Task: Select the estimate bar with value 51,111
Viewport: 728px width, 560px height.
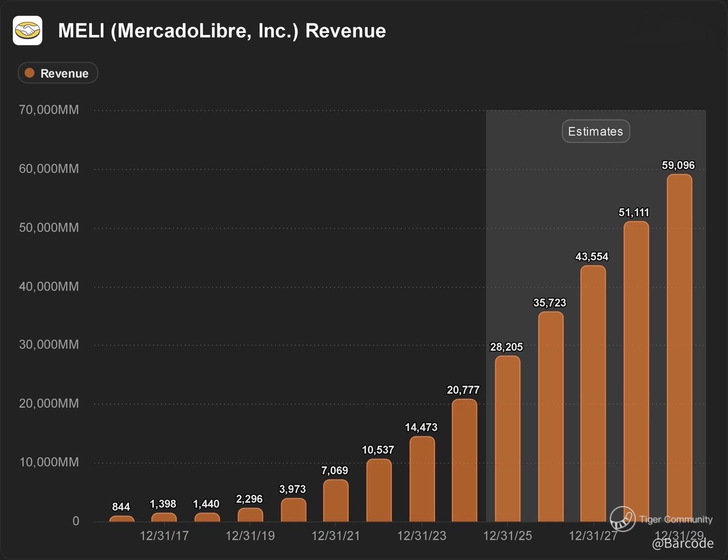Action: pyautogui.click(x=636, y=371)
